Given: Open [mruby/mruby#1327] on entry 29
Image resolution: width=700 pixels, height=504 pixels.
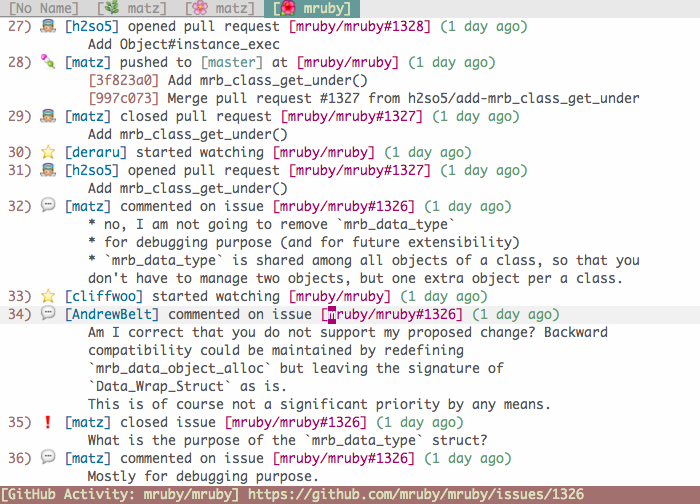Looking at the screenshot, I should pyautogui.click(x=352, y=117).
